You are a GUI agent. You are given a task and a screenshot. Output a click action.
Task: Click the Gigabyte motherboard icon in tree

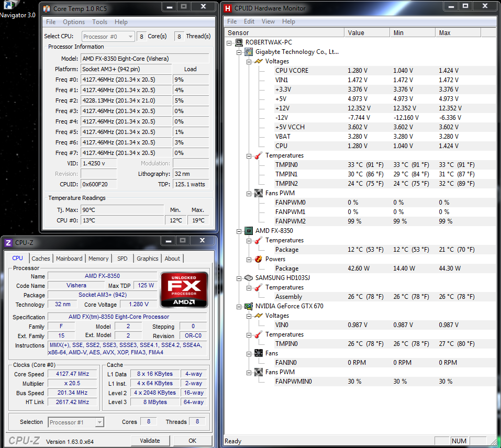coord(249,52)
